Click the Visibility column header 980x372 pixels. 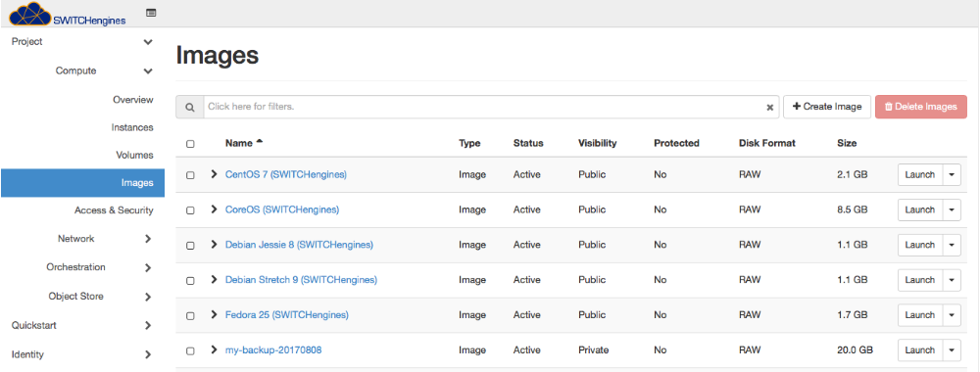point(598,143)
